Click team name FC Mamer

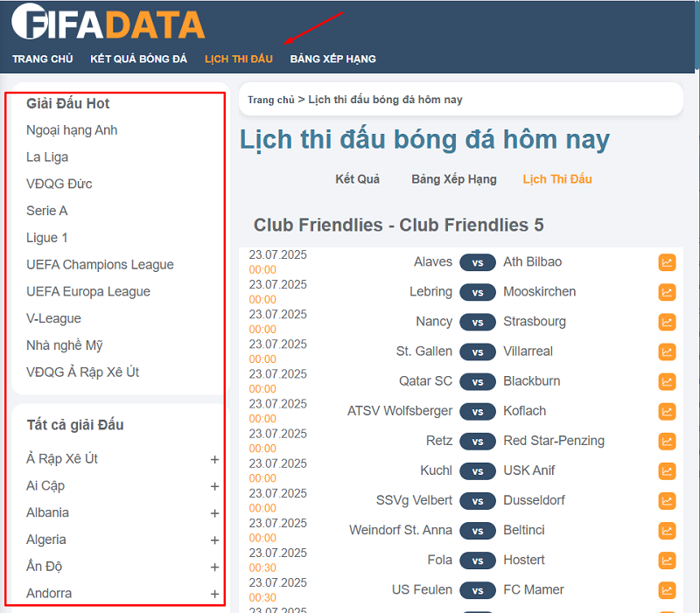[x=534, y=589]
